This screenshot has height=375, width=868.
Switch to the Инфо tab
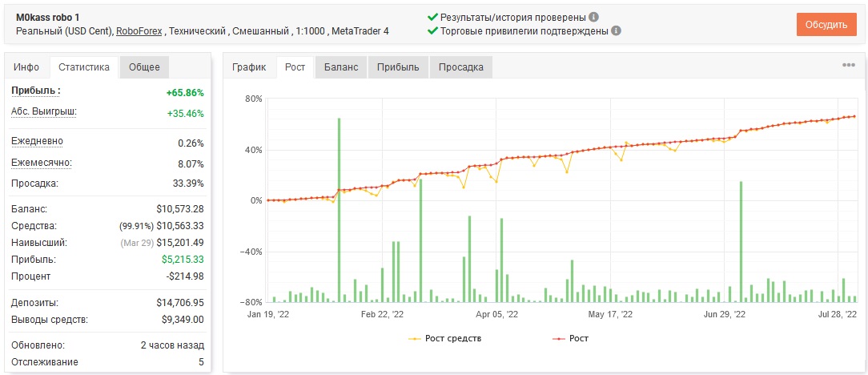click(26, 67)
